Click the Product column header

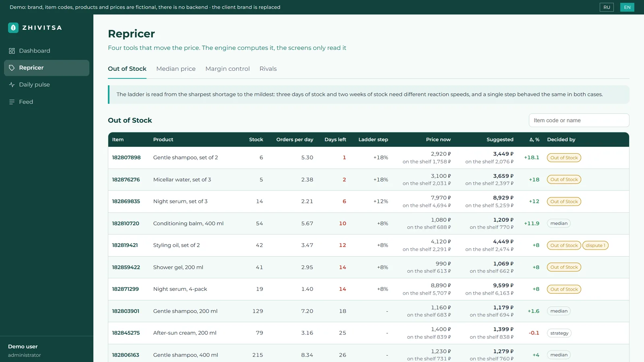click(x=163, y=140)
